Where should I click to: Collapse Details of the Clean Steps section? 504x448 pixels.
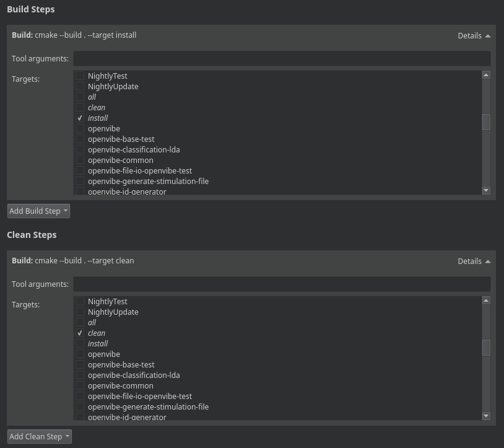point(474,261)
